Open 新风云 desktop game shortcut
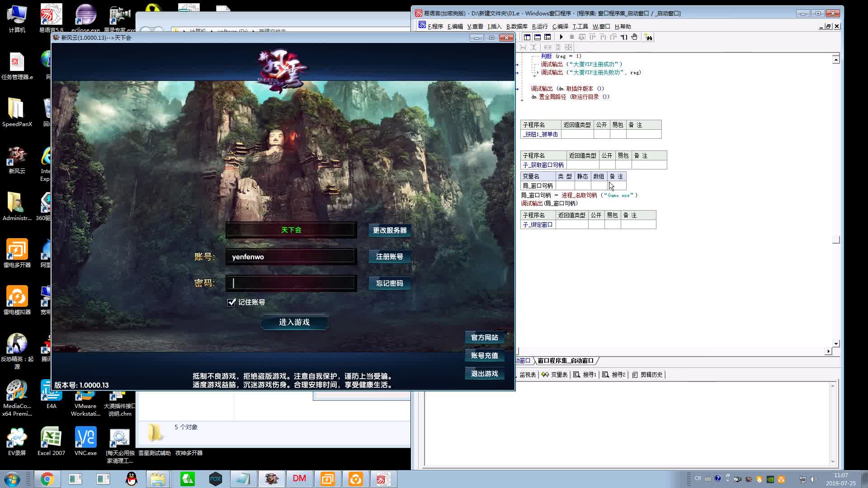This screenshot has width=868, height=488. 17,160
